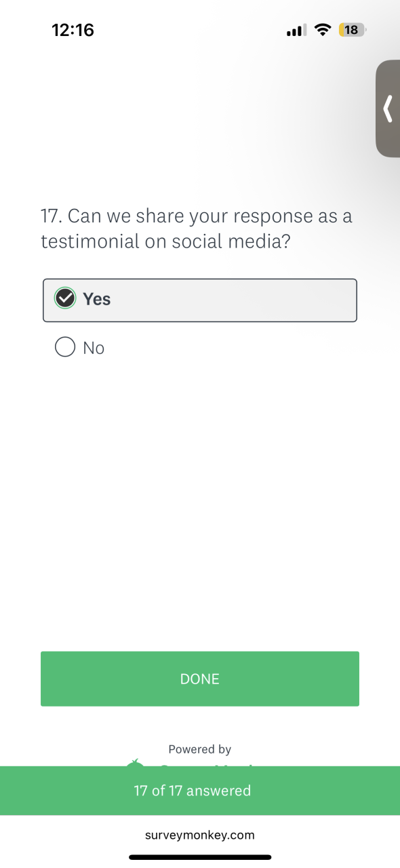400x868 pixels.
Task: Open the surveymonkey.com address label
Action: click(x=200, y=835)
